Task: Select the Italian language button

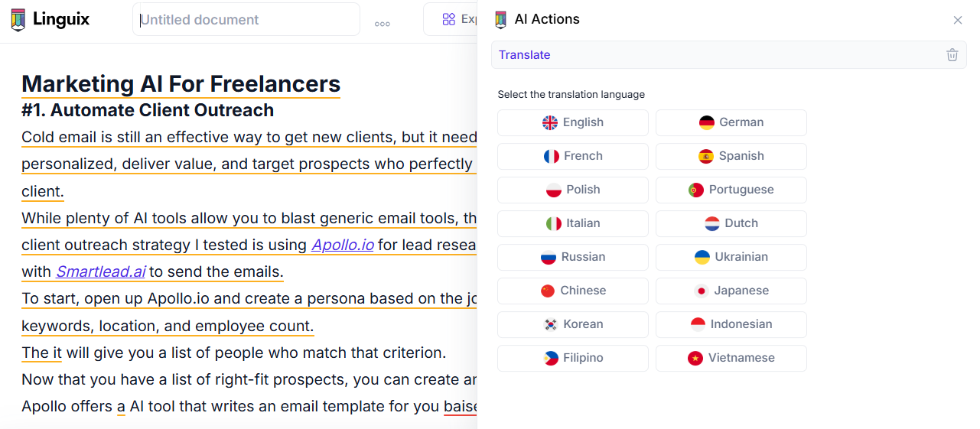Action: coord(572,223)
